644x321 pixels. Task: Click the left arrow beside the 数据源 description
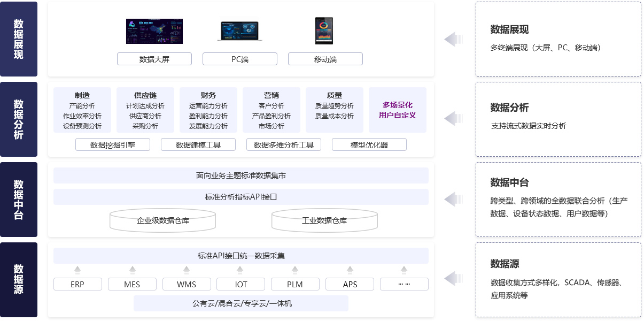(x=453, y=278)
